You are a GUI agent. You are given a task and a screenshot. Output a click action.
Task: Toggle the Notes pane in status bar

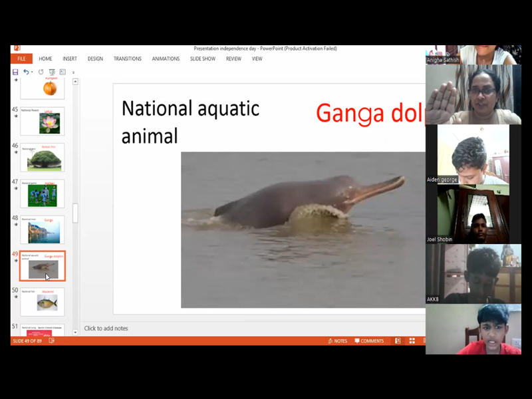[x=337, y=341]
